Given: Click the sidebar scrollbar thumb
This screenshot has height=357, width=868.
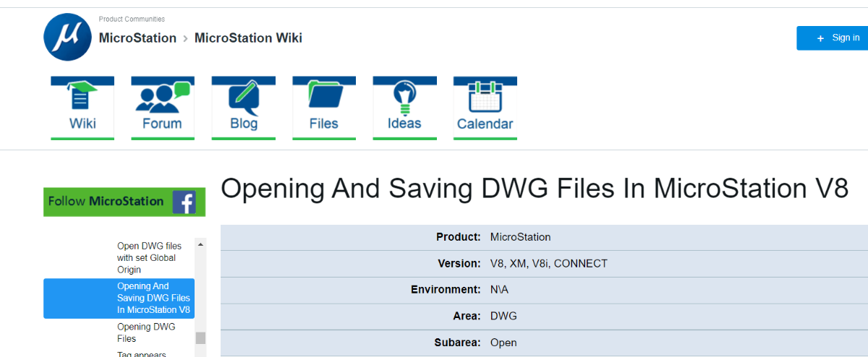Looking at the screenshot, I should (x=200, y=338).
